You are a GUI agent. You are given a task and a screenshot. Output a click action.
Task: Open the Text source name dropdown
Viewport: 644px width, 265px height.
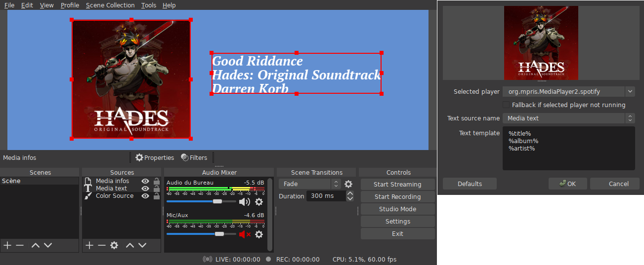tap(568, 118)
